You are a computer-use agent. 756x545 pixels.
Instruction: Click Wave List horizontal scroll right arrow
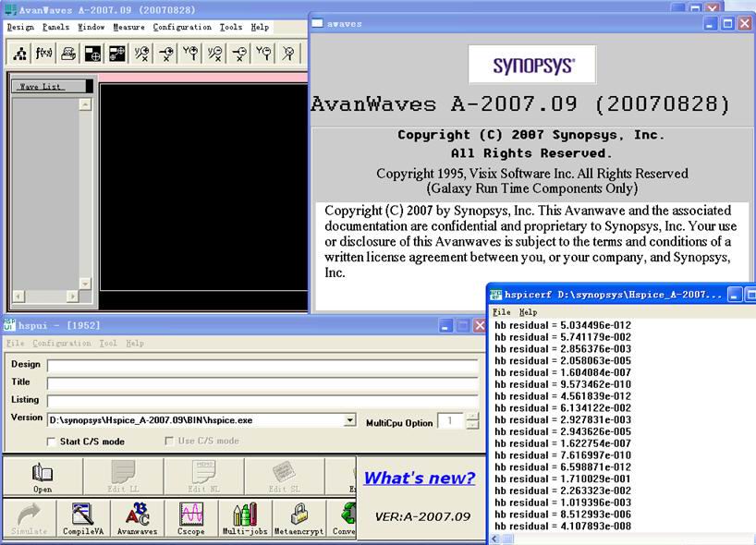pos(72,297)
